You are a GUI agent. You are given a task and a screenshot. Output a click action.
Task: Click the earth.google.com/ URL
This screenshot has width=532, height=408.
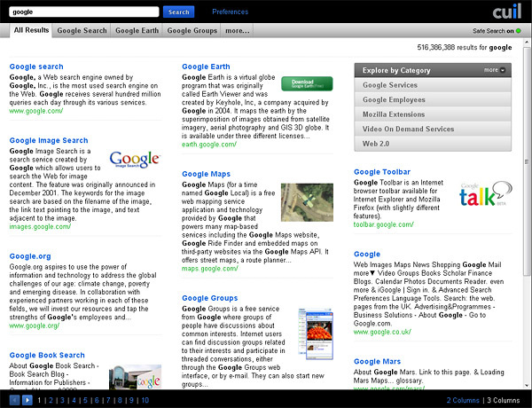(209, 145)
